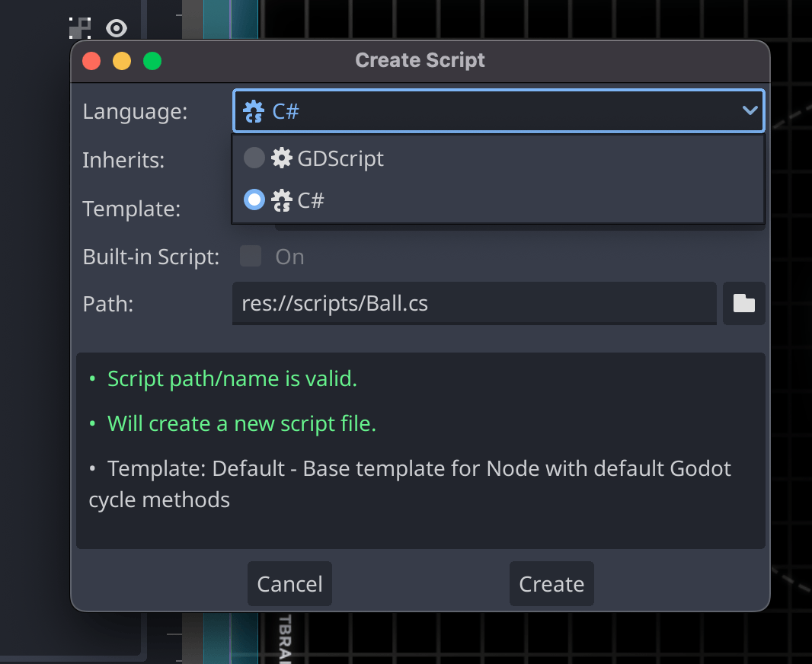
Task: Choose the GDScript option label
Action: click(x=340, y=158)
